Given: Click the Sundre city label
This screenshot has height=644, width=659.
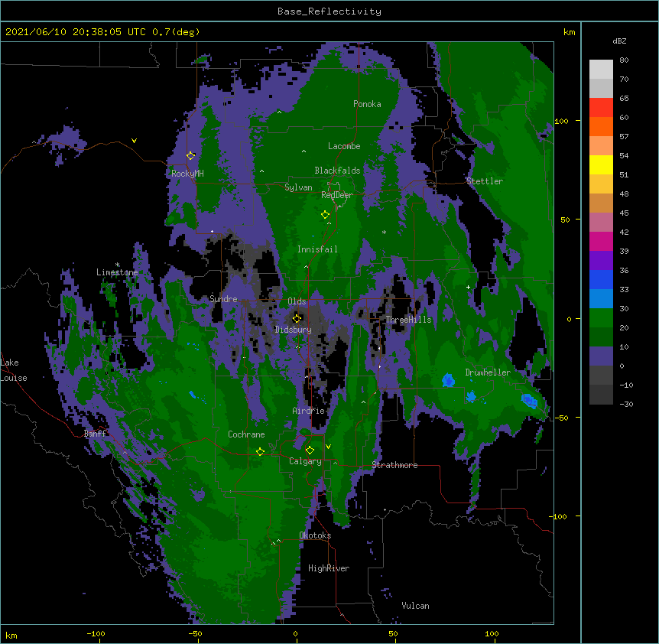Looking at the screenshot, I should coord(223,299).
